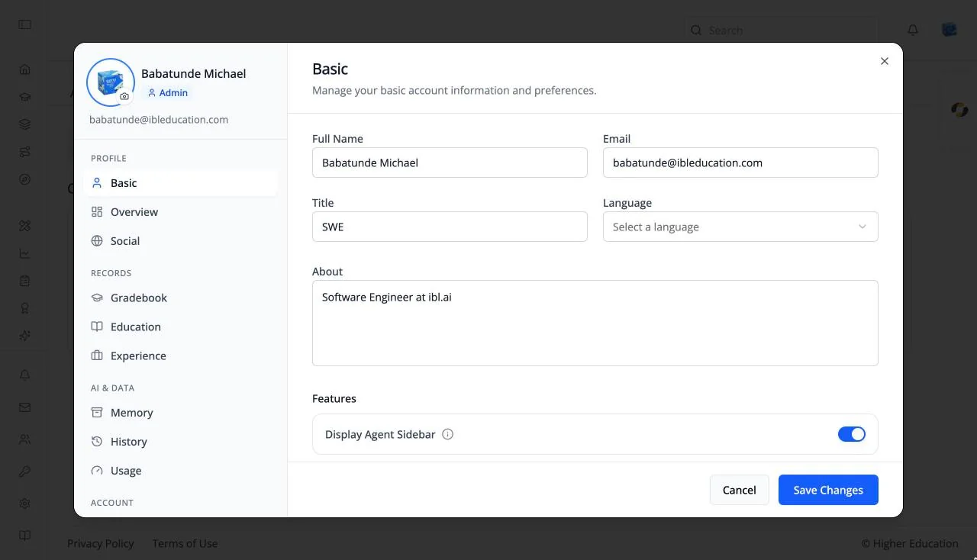
Task: Open the Education section
Action: pyautogui.click(x=181, y=327)
